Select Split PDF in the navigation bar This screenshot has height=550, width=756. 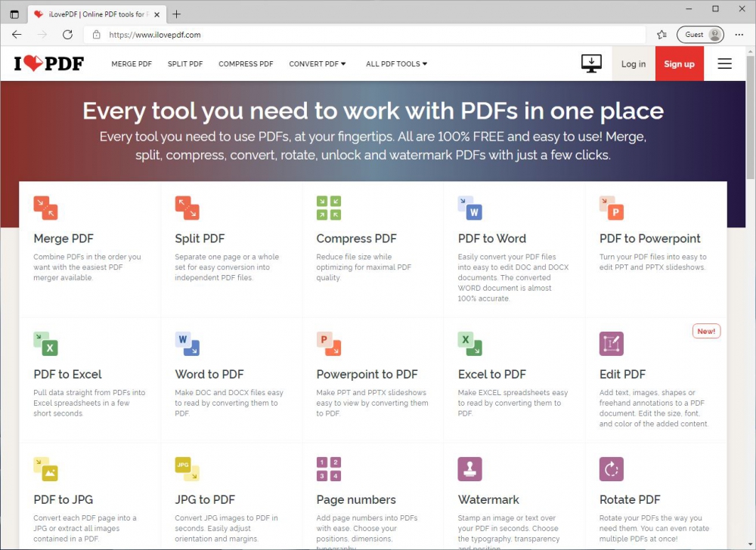pos(185,63)
